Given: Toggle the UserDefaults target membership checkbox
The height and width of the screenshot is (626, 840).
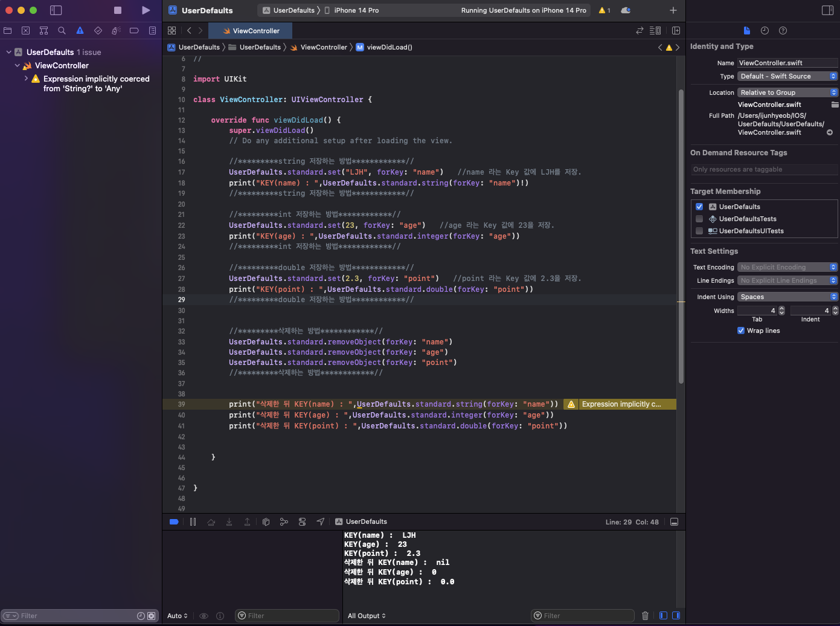Looking at the screenshot, I should [699, 207].
